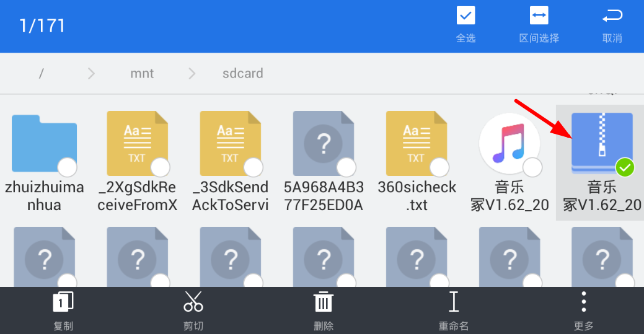Check the zhuizhuimanhua folder selection circle
Screen dimensions: 644x334
(x=67, y=167)
